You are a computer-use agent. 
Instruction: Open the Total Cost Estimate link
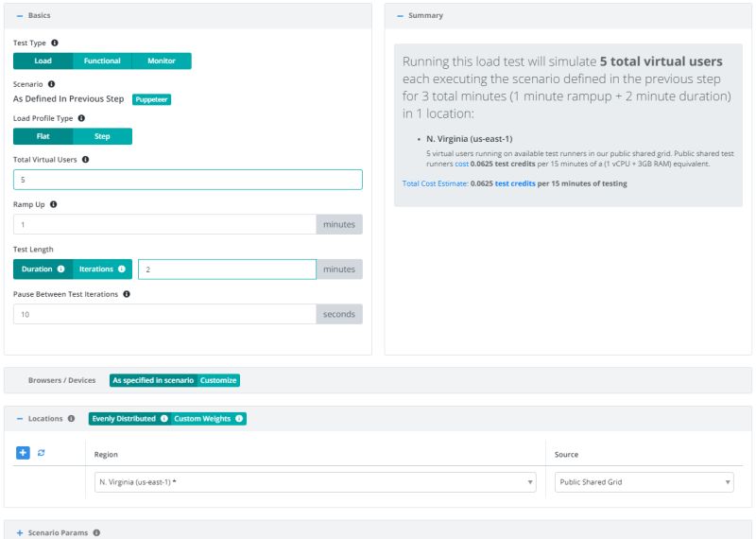[x=436, y=183]
